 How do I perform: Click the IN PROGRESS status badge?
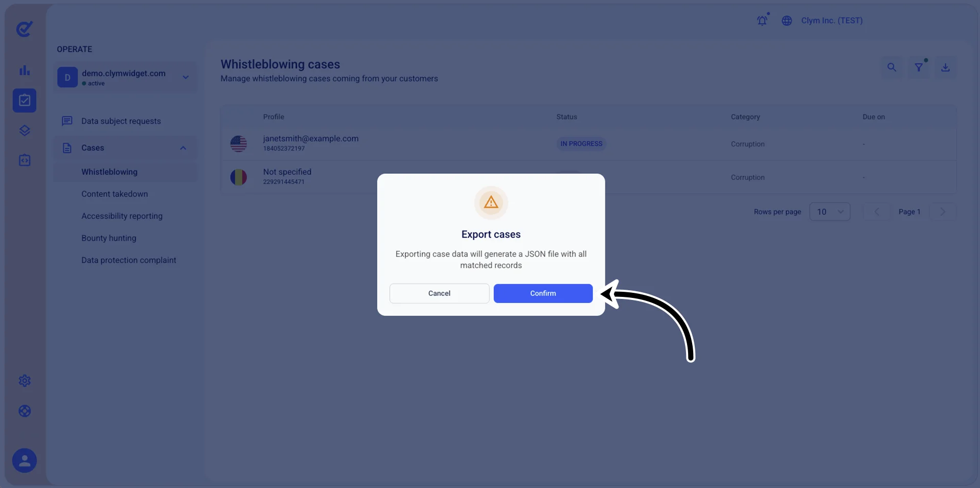[581, 144]
